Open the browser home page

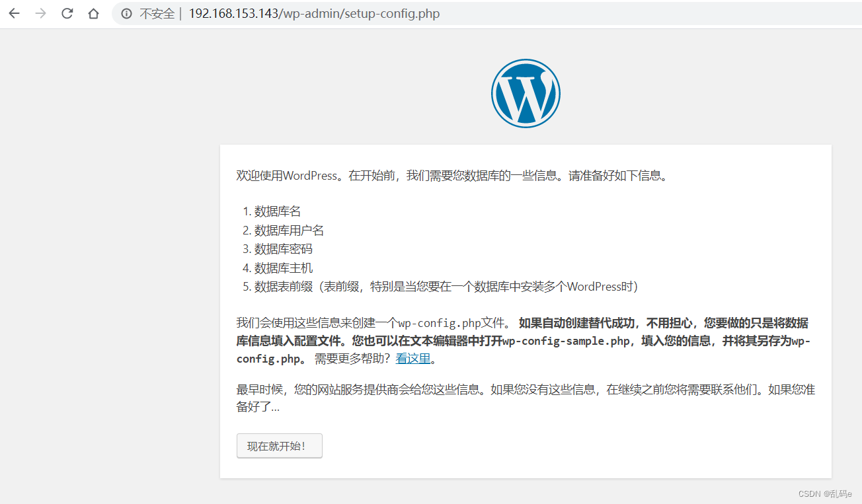93,13
